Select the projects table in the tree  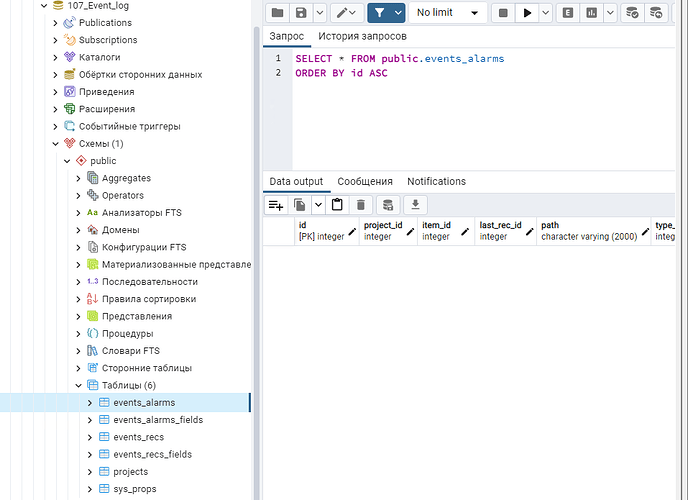coord(130,472)
